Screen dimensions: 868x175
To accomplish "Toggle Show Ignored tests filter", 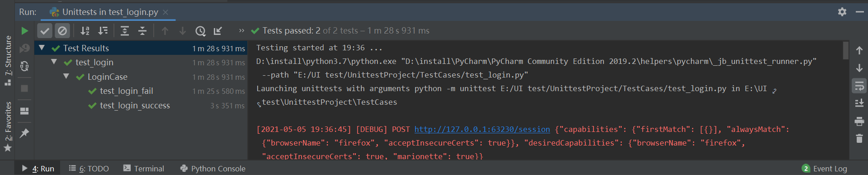I will click(62, 31).
